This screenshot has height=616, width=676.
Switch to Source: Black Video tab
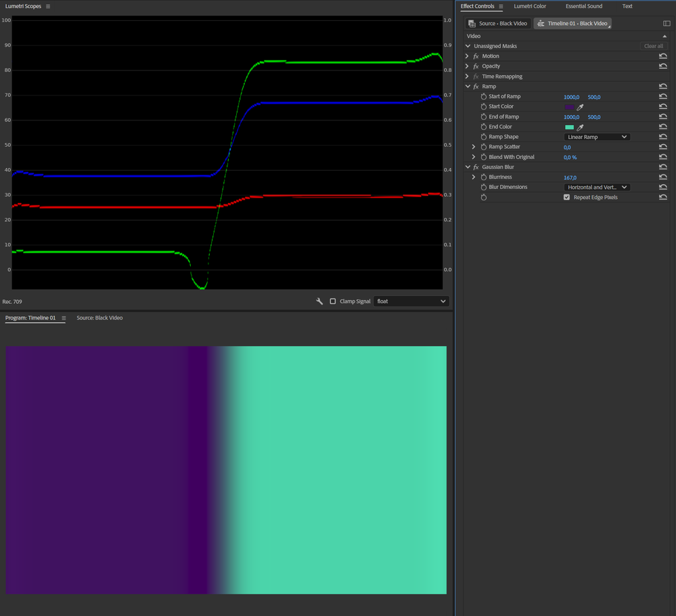click(x=99, y=318)
